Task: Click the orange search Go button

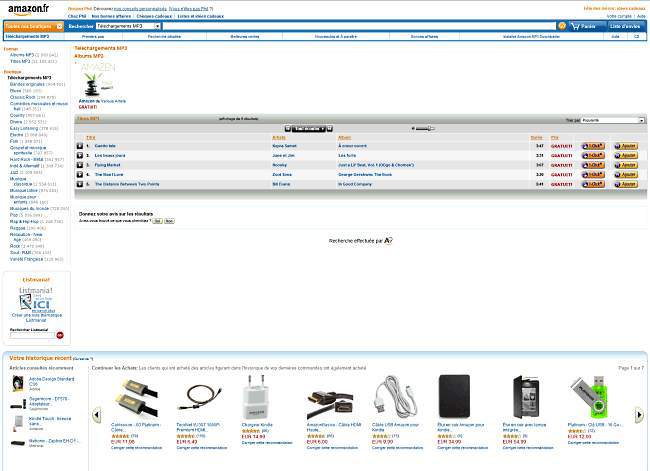Action: [x=562, y=26]
